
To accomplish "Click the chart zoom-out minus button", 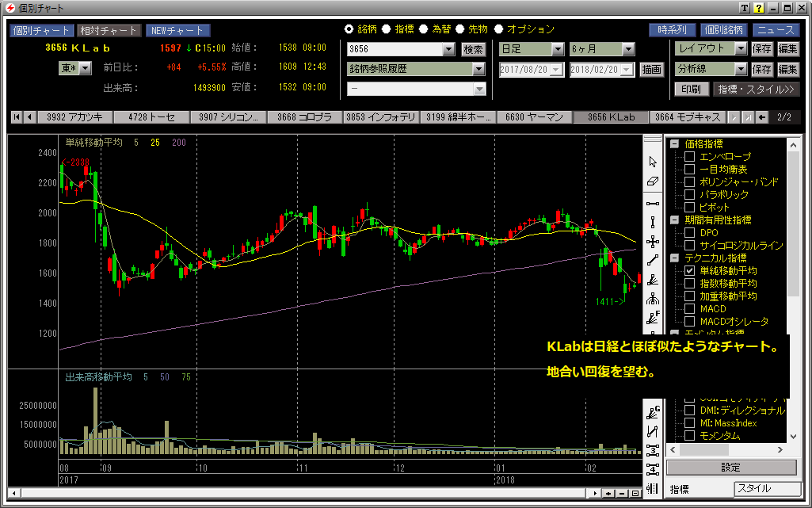I will click(x=622, y=493).
